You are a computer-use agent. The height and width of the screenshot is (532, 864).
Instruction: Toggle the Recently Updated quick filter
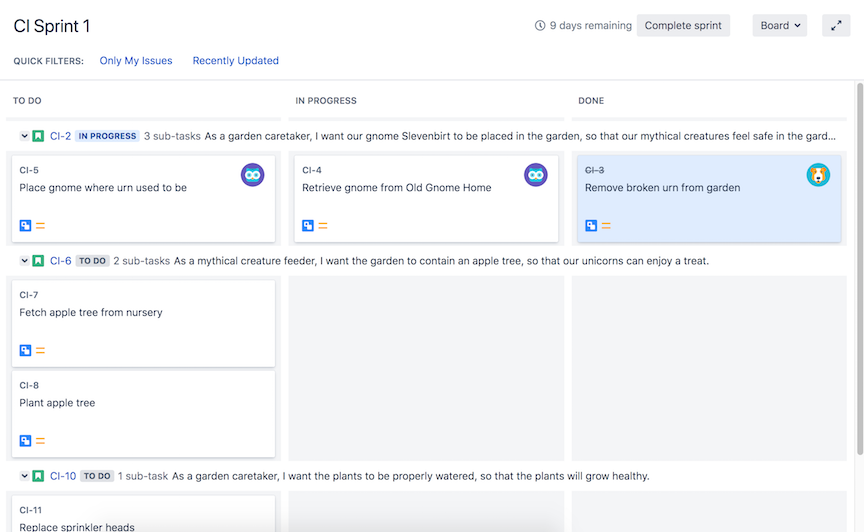point(235,61)
